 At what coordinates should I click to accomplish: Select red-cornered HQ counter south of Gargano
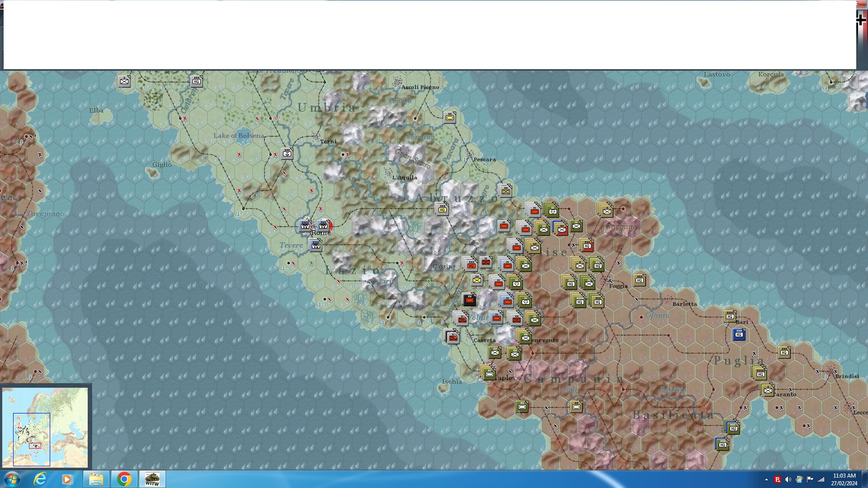pyautogui.click(x=587, y=246)
